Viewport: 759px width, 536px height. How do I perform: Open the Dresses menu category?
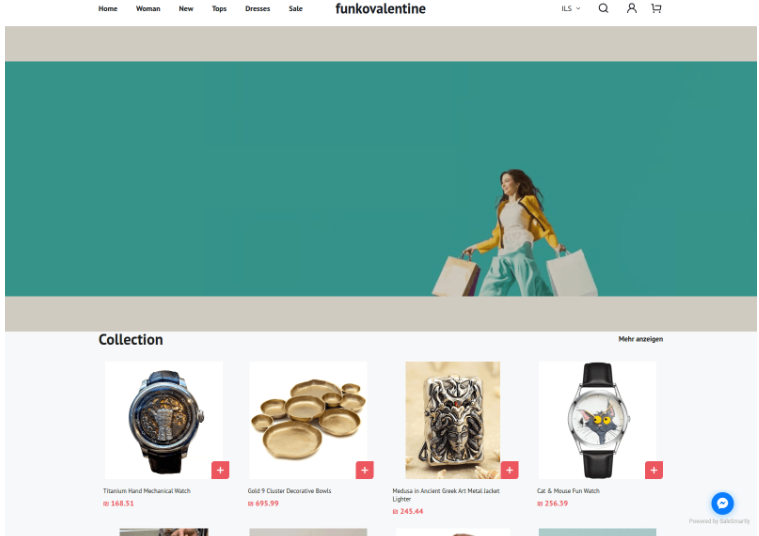tap(258, 8)
